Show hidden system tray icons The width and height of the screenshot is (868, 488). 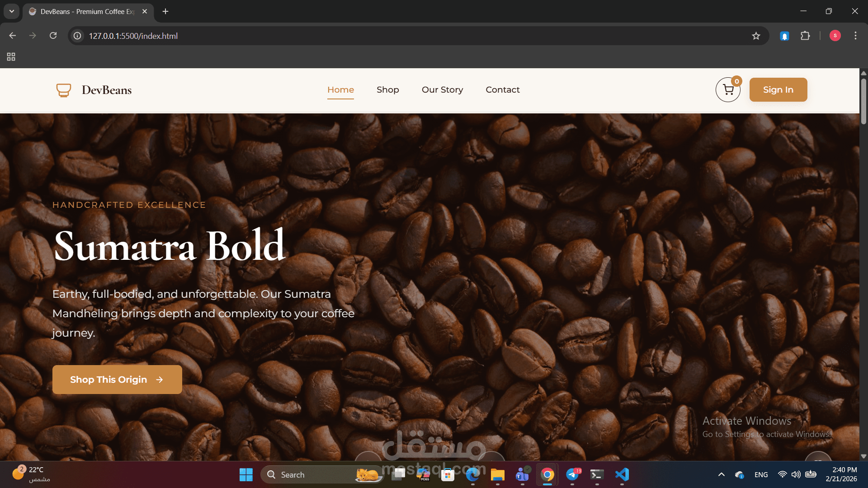coord(722,474)
